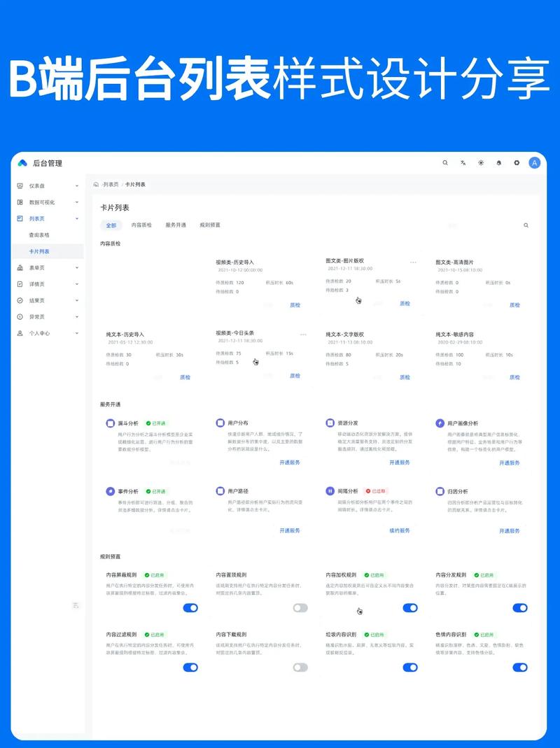This screenshot has height=748, width=560.
Task: Disable the 垃圾内容识别 toggle
Action: [x=409, y=668]
